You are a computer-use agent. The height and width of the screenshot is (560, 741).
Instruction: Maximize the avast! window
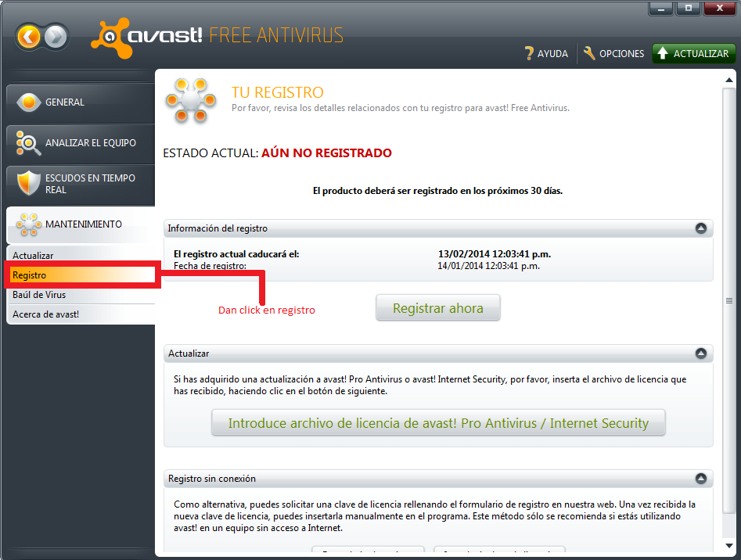tap(688, 9)
